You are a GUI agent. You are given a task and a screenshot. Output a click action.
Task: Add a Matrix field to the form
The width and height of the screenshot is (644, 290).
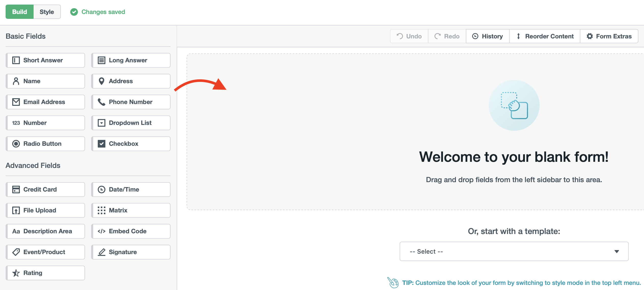click(x=131, y=210)
